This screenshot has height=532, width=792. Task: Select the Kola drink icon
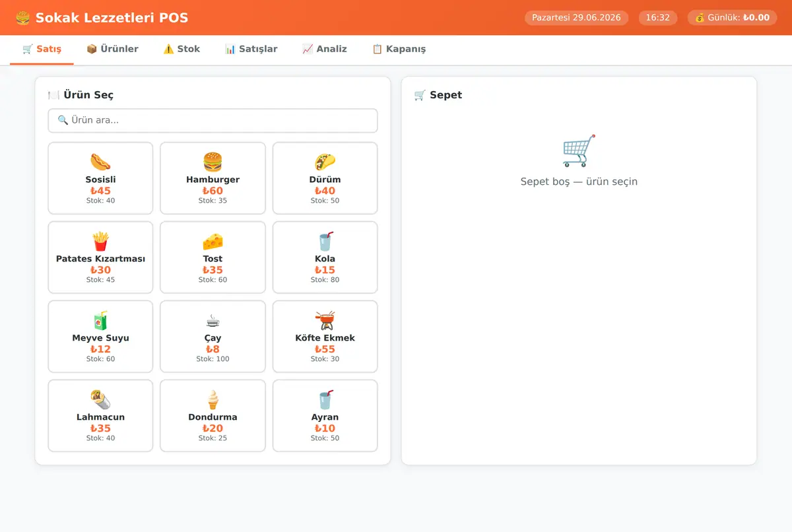coord(325,241)
